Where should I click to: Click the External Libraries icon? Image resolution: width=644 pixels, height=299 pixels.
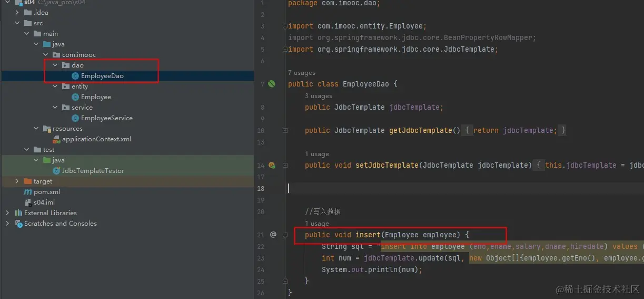[18, 213]
